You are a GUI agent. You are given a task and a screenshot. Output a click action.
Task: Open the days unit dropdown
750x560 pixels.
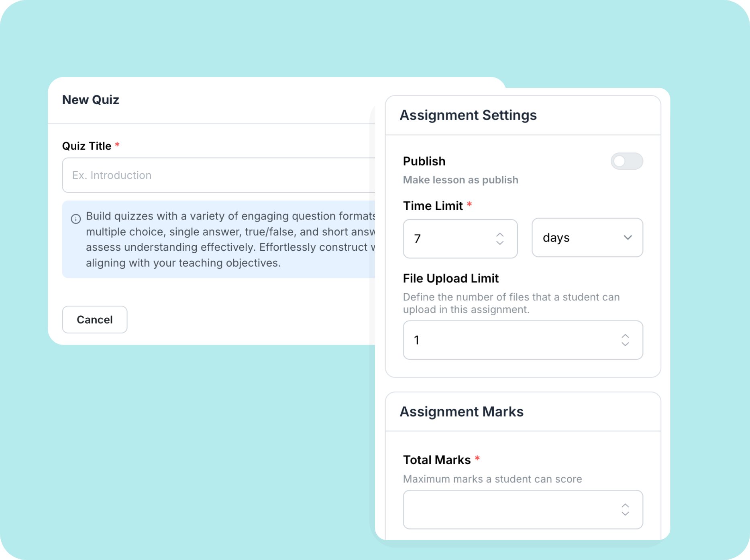(587, 237)
